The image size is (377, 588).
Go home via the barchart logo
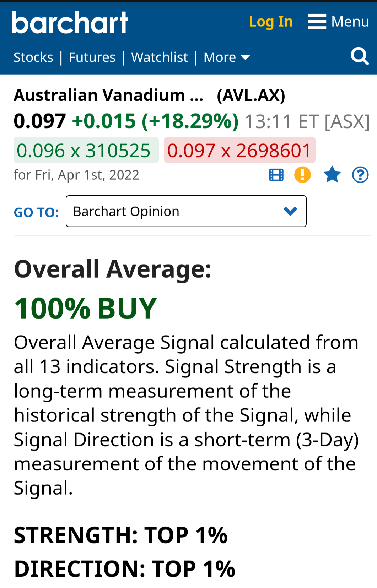pos(70,22)
